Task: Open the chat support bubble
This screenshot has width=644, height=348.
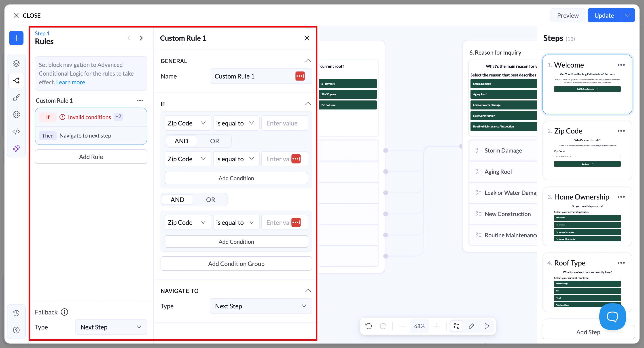Action: [612, 316]
